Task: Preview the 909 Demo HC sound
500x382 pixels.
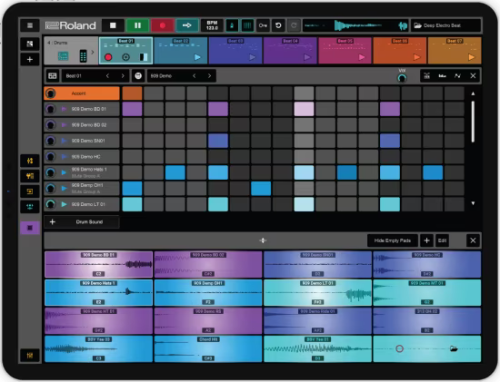Action: click(x=64, y=157)
